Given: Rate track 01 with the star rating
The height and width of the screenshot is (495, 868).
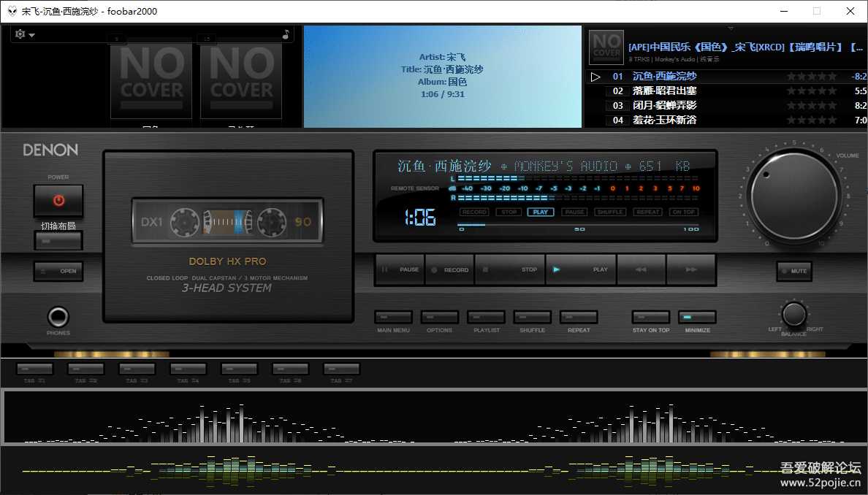Looking at the screenshot, I should click(812, 77).
